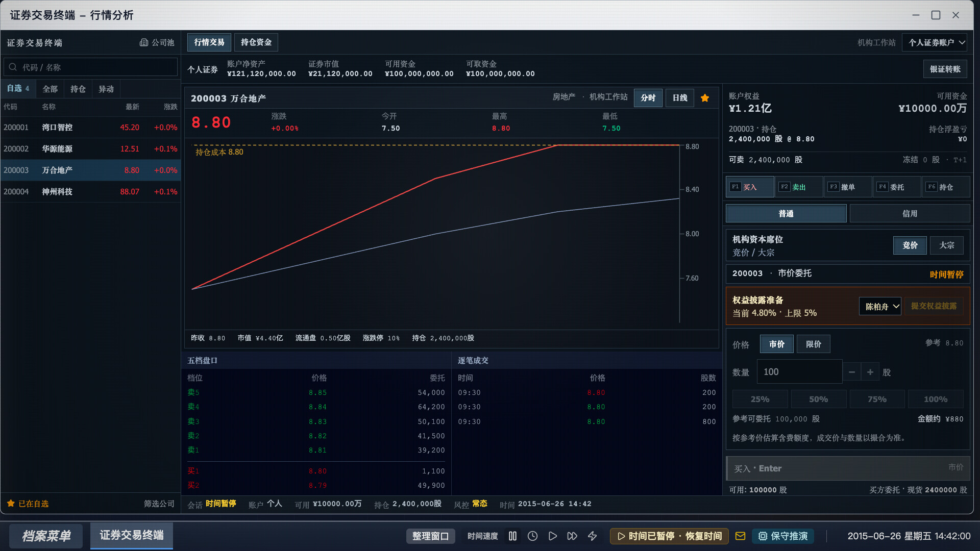Click the 保守推演 button

783,536
